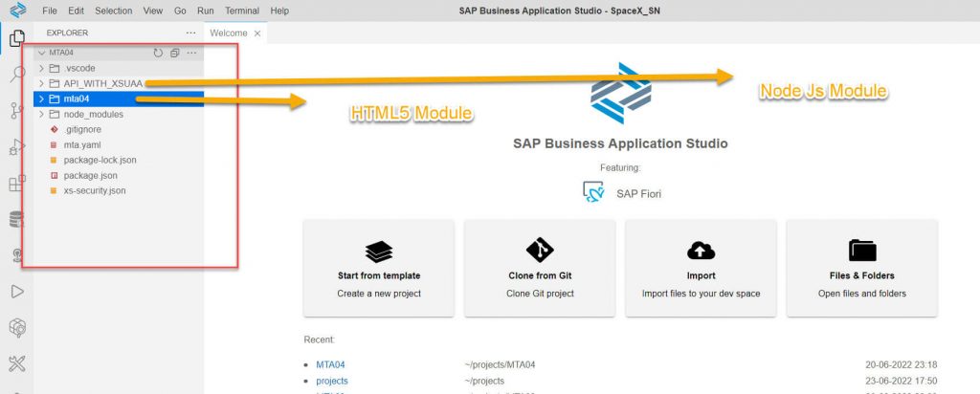Expand the node_modules folder

coord(41,114)
